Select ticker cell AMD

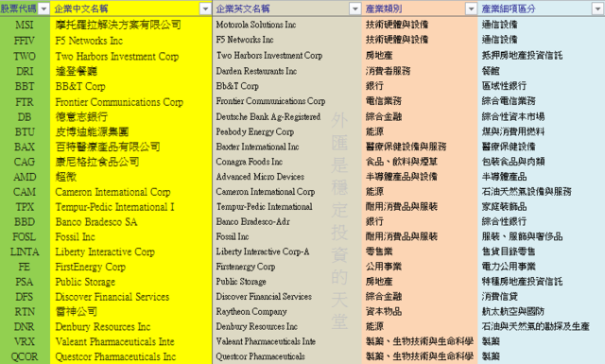point(25,177)
